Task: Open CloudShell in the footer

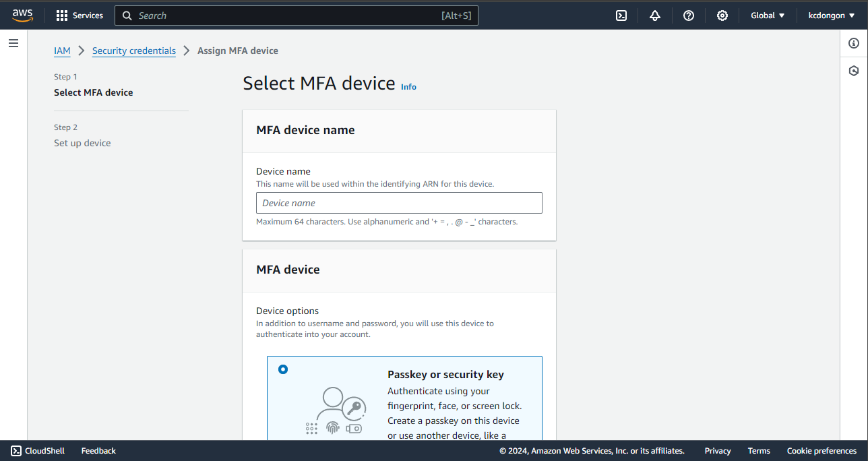Action: pyautogui.click(x=38, y=451)
